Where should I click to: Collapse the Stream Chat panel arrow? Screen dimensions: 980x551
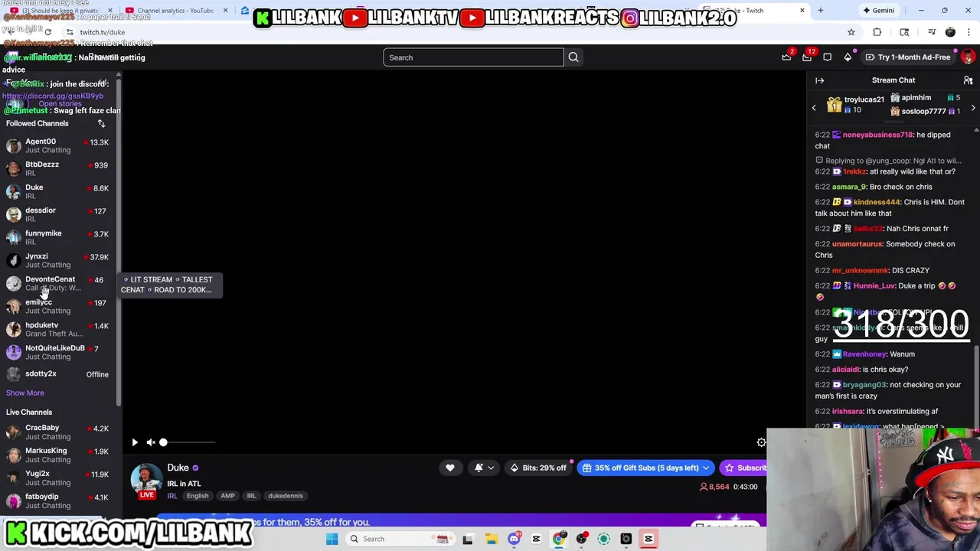pos(820,80)
